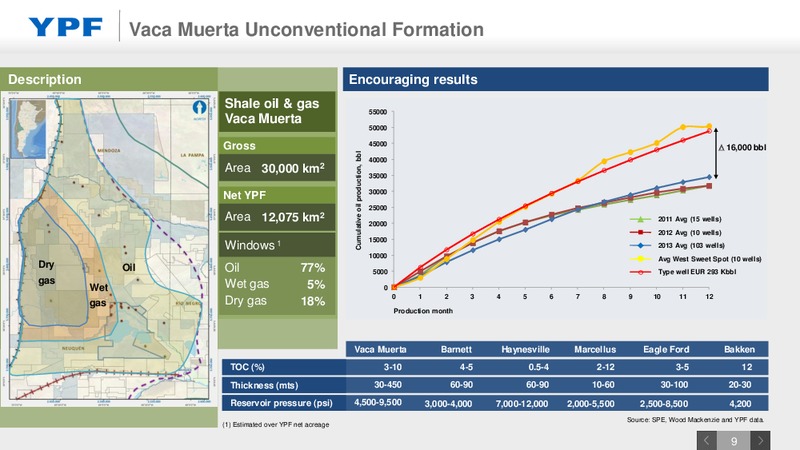Click the 'Production month' axis title
Screen dimensions: 800x450
(x=422, y=311)
